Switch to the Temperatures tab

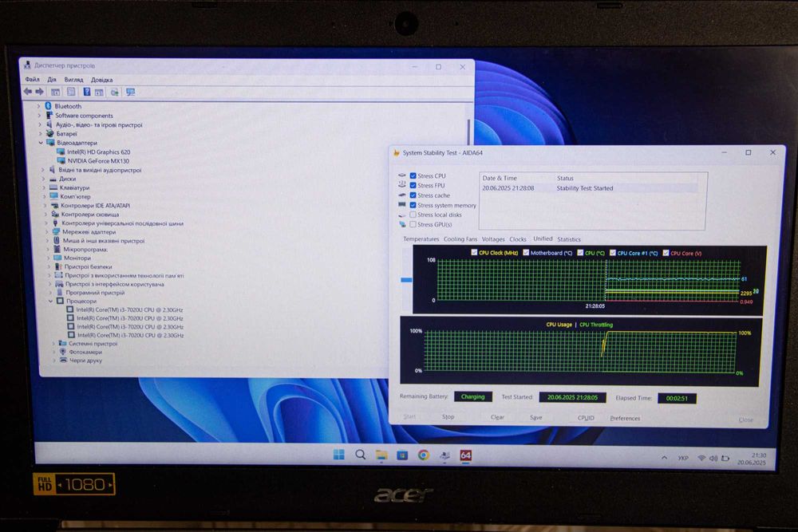(x=421, y=239)
